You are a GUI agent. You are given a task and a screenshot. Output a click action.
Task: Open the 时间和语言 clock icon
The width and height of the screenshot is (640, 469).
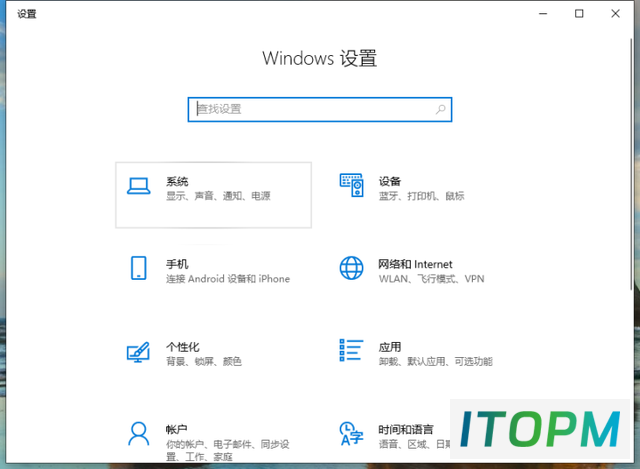point(351,433)
